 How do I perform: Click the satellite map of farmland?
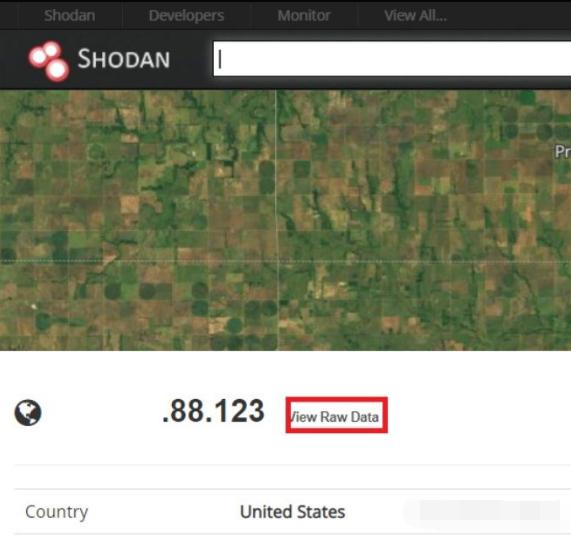click(286, 220)
